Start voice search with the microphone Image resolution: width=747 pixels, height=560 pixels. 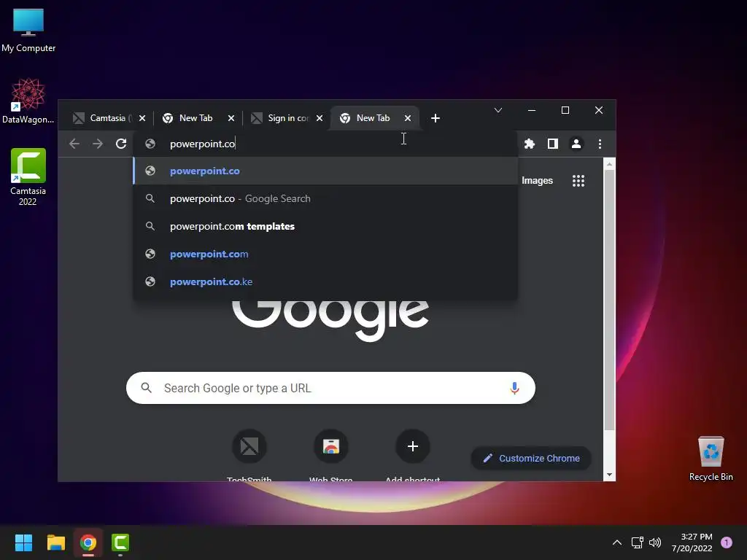pos(514,388)
